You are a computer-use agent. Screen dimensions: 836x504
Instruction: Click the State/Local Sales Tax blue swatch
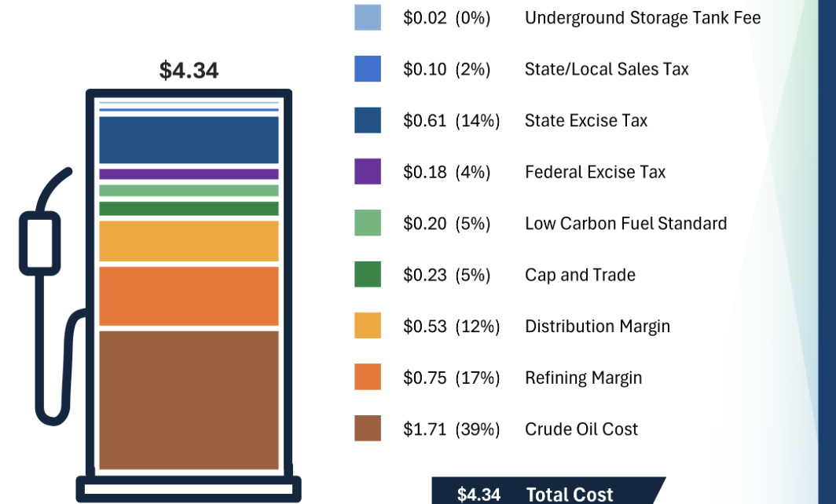click(368, 69)
